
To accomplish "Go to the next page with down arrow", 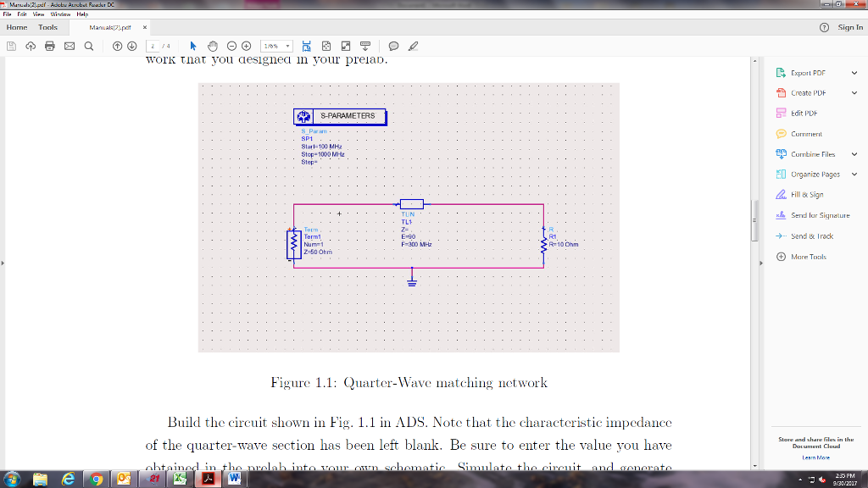I will pyautogui.click(x=131, y=46).
